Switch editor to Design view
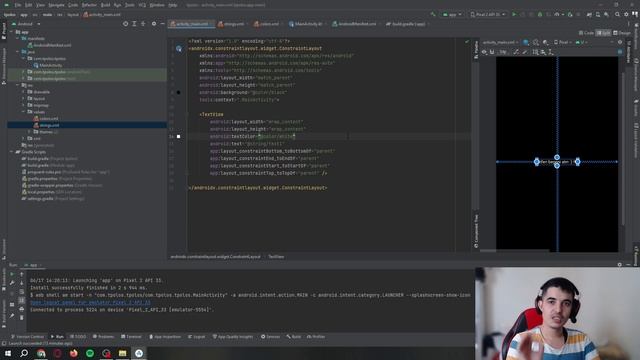 click(622, 33)
